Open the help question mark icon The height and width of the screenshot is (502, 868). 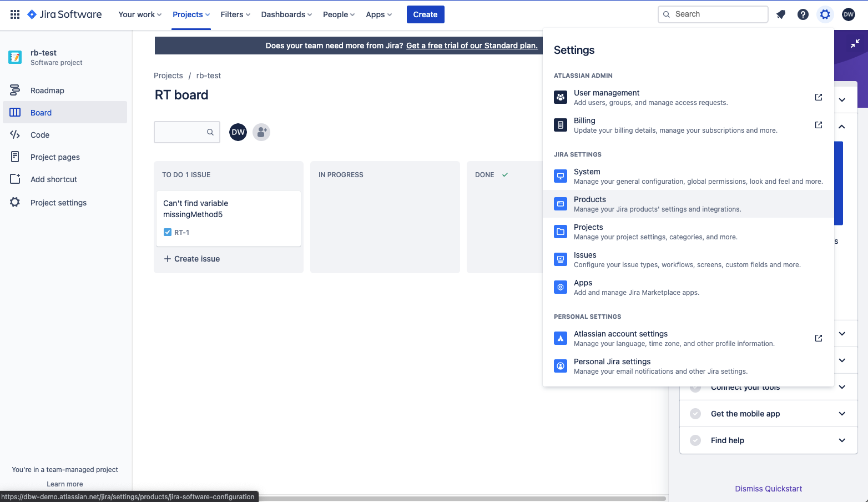point(803,14)
